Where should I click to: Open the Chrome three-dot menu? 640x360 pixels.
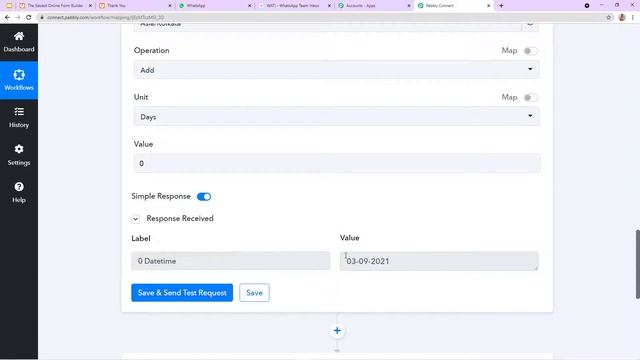tap(633, 18)
